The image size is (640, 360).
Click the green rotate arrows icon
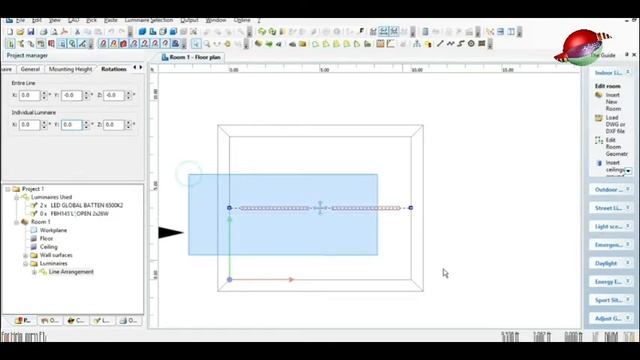click(262, 31)
